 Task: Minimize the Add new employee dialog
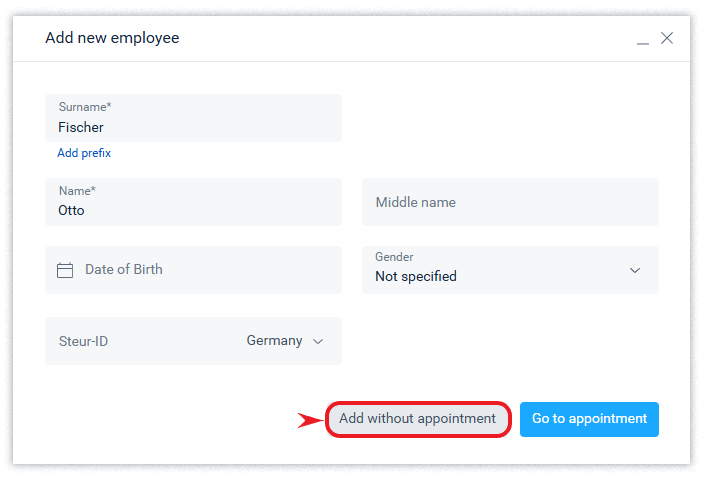tap(644, 40)
